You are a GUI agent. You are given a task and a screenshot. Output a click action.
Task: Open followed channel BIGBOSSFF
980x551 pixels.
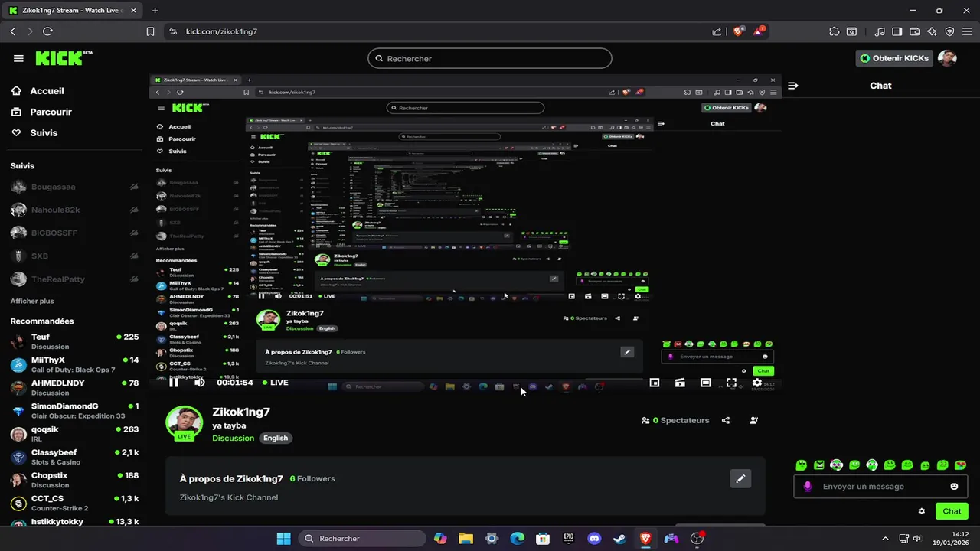pos(74,233)
